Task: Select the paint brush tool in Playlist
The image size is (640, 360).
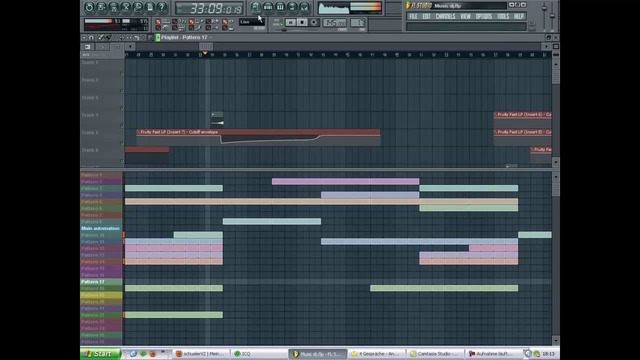Action: coord(108,37)
